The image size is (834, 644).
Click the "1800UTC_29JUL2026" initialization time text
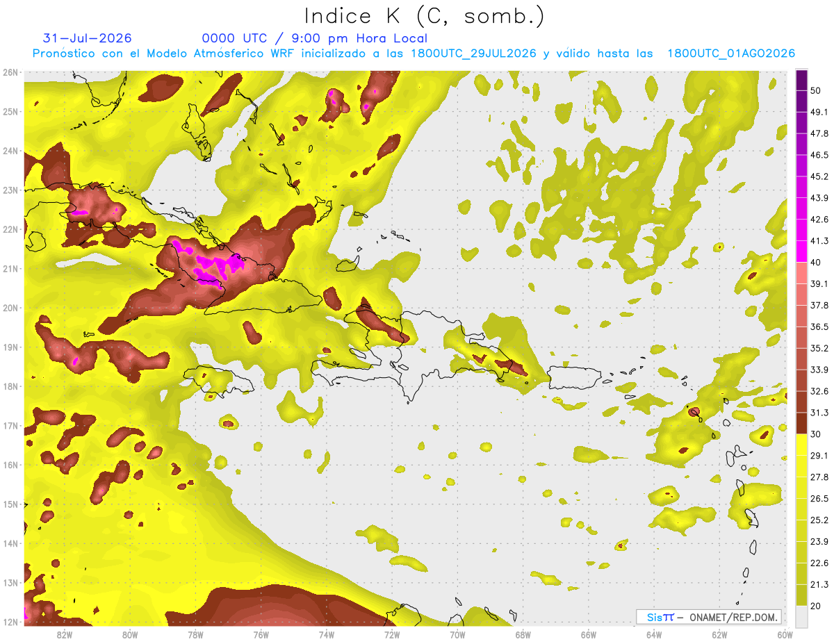[x=473, y=53]
